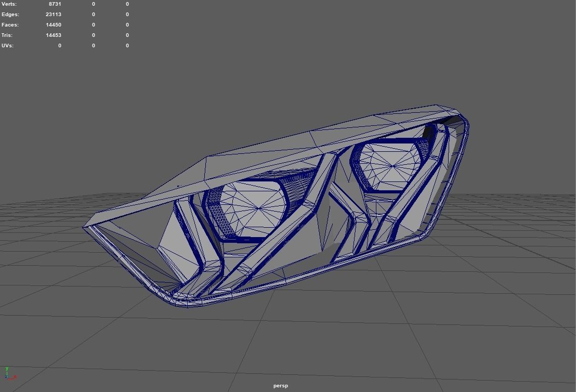Click the Verts label in the poly count display
576x392 pixels.
[9, 4]
